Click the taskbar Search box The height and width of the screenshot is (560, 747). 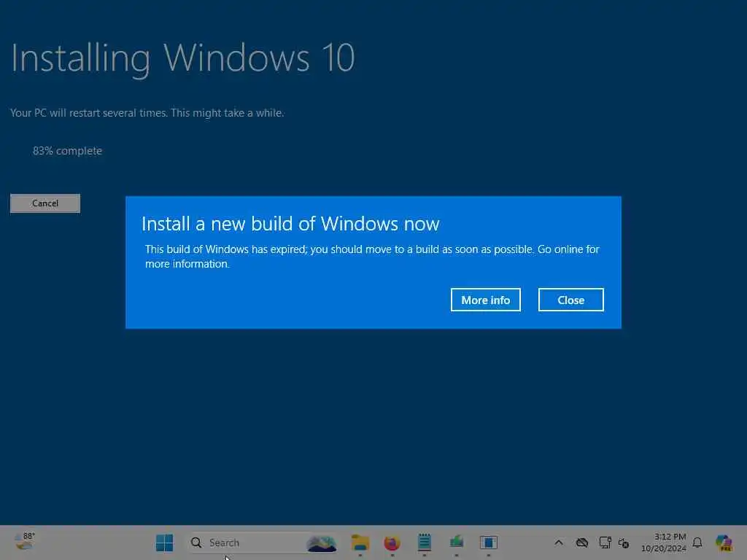pyautogui.click(x=263, y=542)
